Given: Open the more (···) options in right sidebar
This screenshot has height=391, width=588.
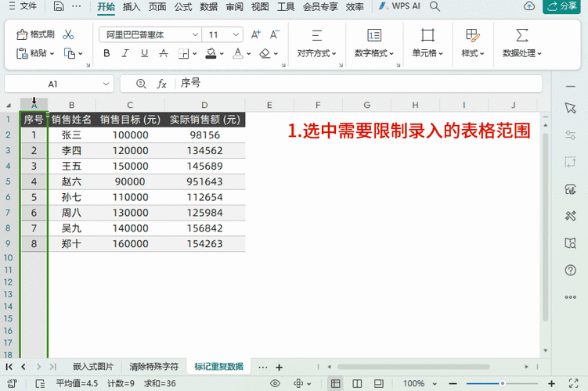Looking at the screenshot, I should (570, 297).
